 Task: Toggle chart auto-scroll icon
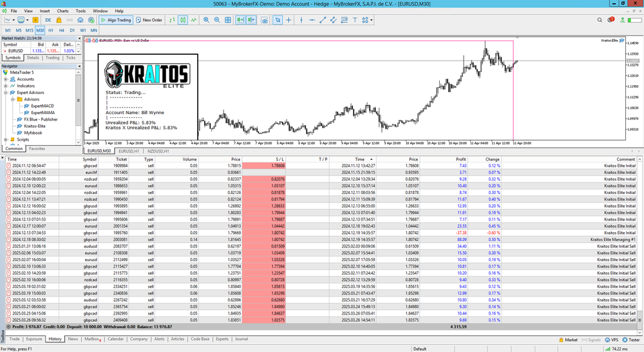click(x=240, y=20)
